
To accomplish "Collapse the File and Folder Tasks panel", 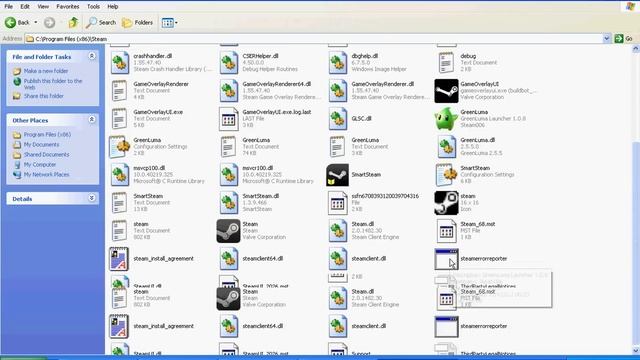I will pos(92,56).
